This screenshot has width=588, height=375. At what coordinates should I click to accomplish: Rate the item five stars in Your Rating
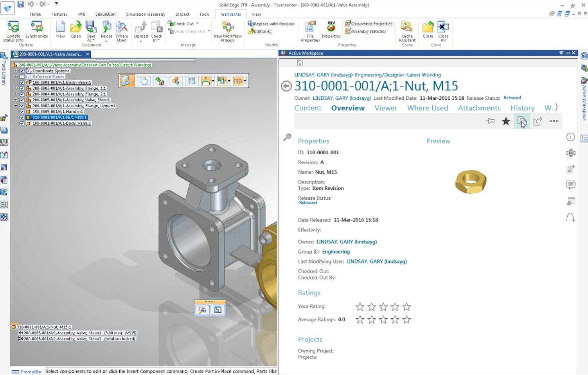click(407, 306)
